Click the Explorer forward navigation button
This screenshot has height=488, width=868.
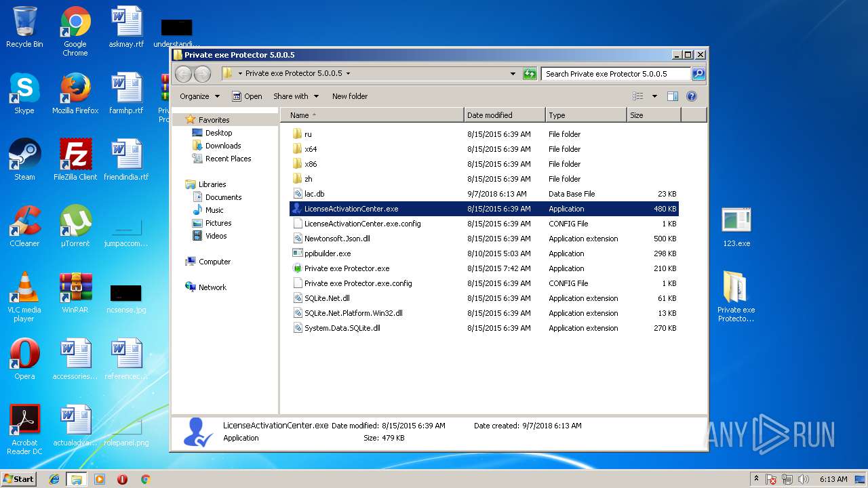pyautogui.click(x=202, y=74)
